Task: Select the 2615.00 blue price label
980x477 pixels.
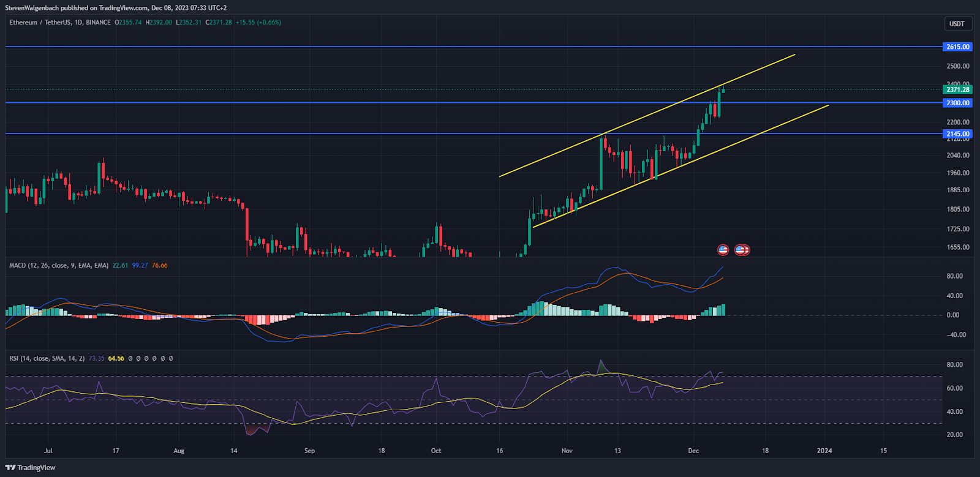Action: tap(958, 47)
